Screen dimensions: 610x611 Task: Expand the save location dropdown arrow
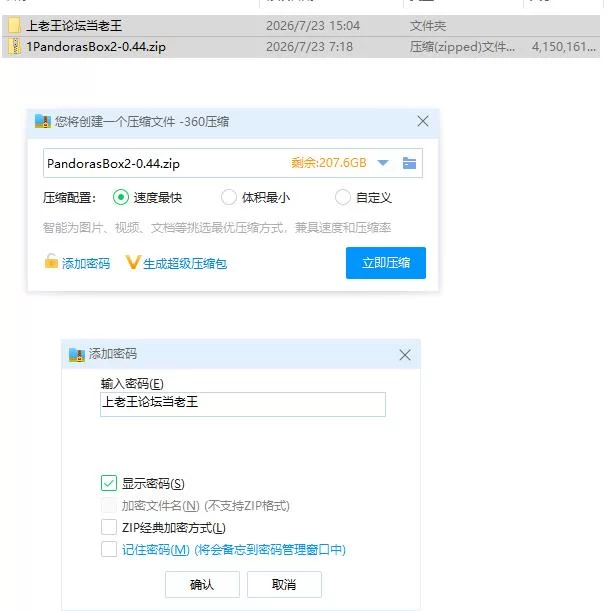pos(383,163)
